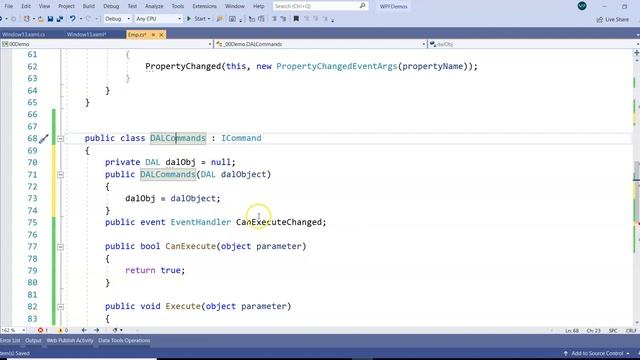Click the Add to Source Control up arrow
The width and height of the screenshot is (640, 360).
pyautogui.click(x=566, y=353)
